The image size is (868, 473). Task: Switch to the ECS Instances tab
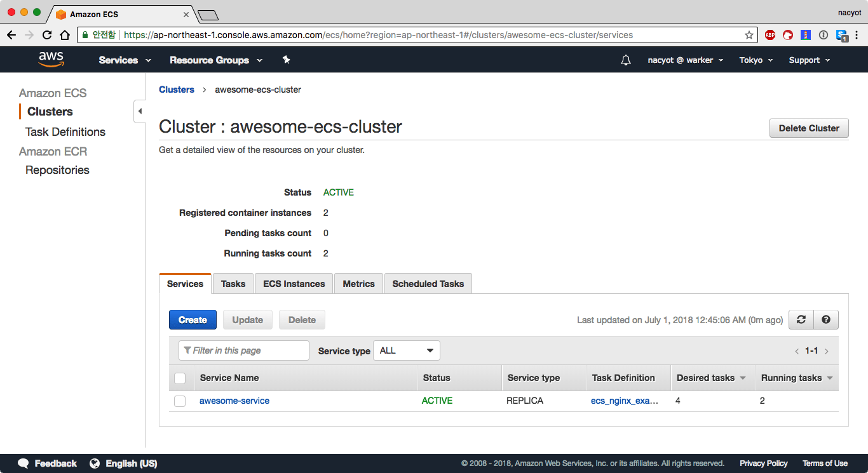[294, 284]
